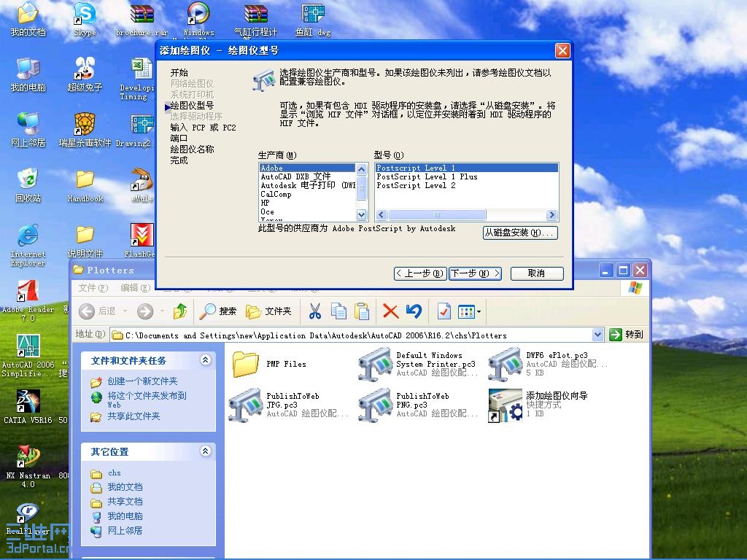Viewport: 747px width, 560px height.
Task: Click the model list right scroll arrow
Action: coord(551,215)
